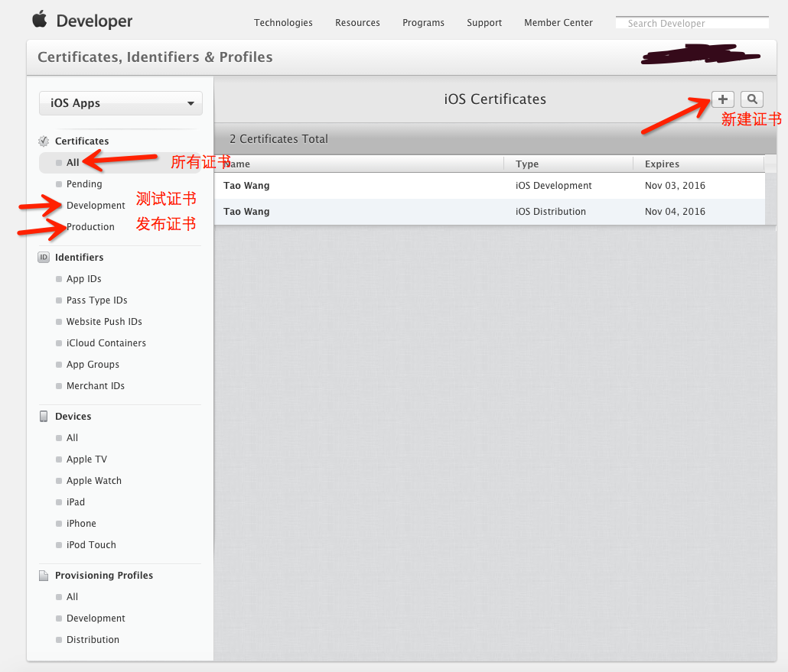Click the Identifiers ID badge icon
This screenshot has width=788, height=672.
coord(44,257)
